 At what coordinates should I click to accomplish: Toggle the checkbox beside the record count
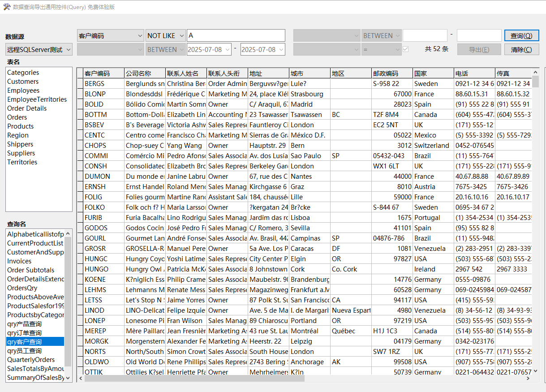pyautogui.click(x=406, y=49)
